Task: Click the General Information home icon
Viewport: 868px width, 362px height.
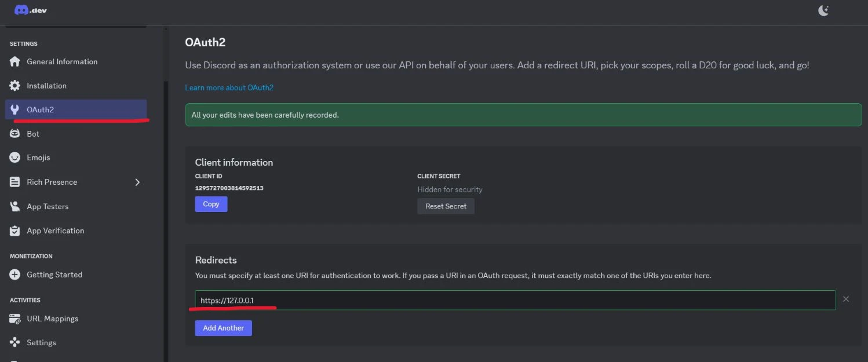Action: click(x=15, y=61)
